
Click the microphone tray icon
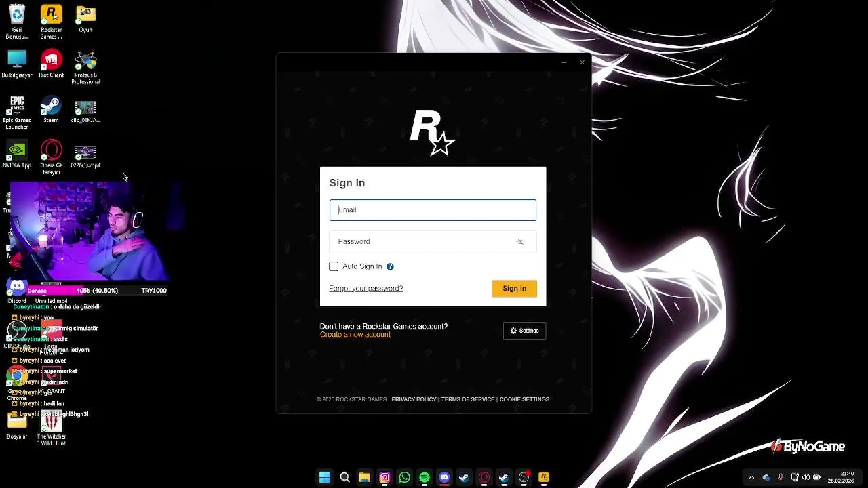pyautogui.click(x=781, y=478)
